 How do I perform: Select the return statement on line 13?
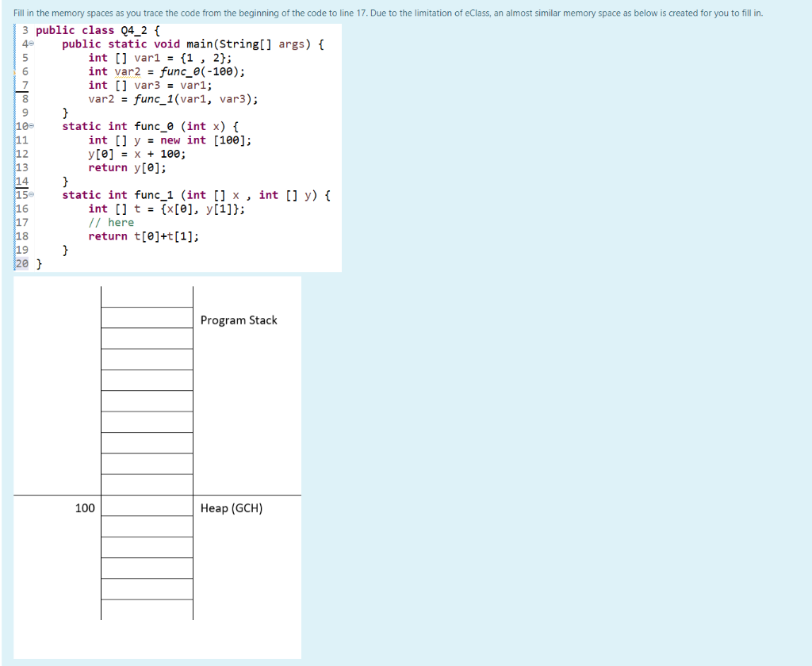pos(127,167)
